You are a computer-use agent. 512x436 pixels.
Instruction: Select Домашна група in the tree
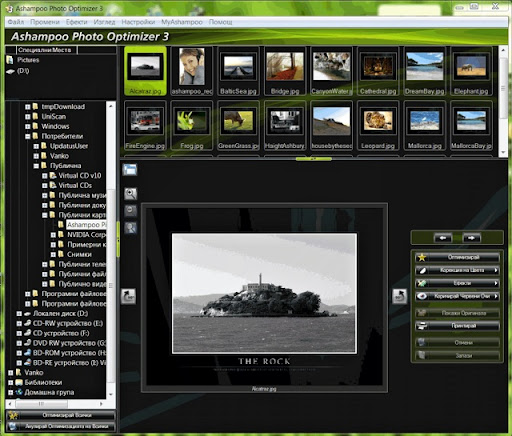coord(49,392)
